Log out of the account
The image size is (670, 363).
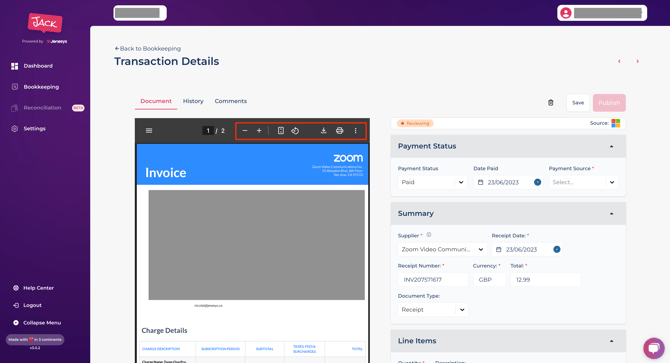tap(32, 305)
